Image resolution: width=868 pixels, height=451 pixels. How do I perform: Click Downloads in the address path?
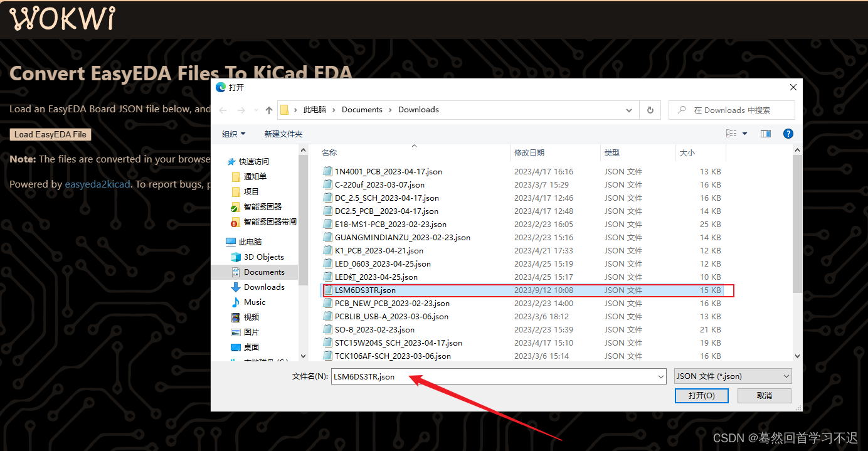pos(418,110)
